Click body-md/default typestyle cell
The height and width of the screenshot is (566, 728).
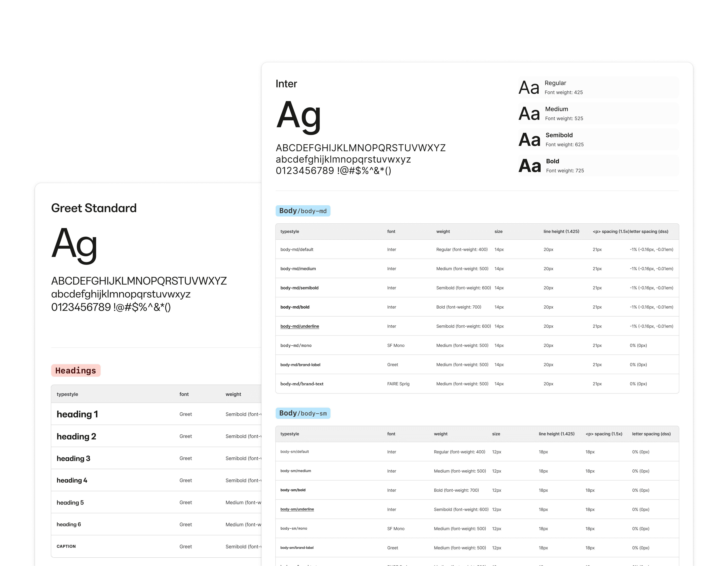pyautogui.click(x=297, y=250)
